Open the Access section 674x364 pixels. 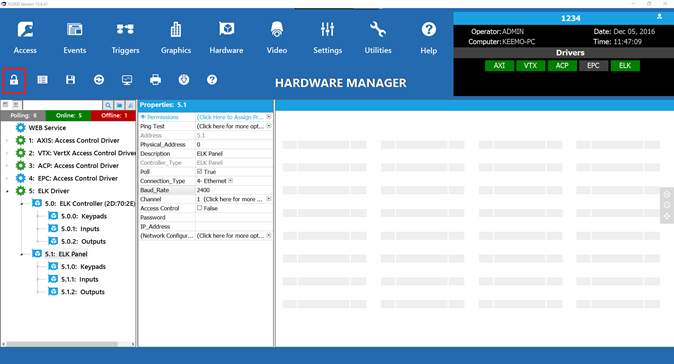click(x=25, y=38)
